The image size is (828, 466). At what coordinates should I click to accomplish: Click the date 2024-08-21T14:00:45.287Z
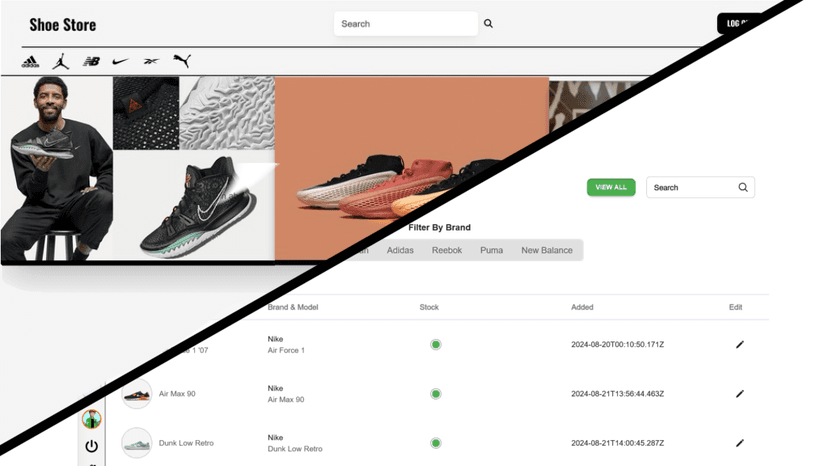pos(617,443)
